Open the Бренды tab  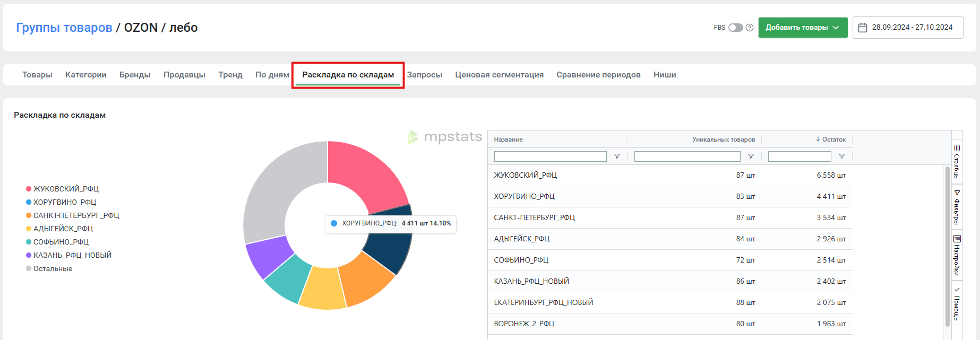(x=135, y=75)
